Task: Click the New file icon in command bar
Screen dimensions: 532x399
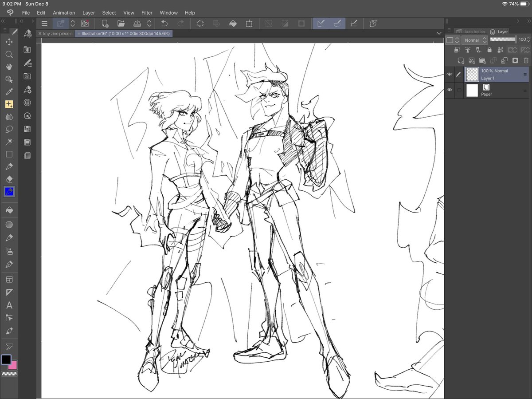Action: click(x=105, y=24)
